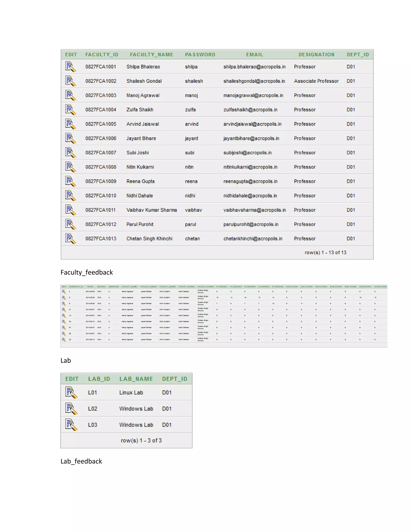Click edit icon for lab L02
Screen dimensions: 411x532
pyautogui.click(x=71, y=409)
